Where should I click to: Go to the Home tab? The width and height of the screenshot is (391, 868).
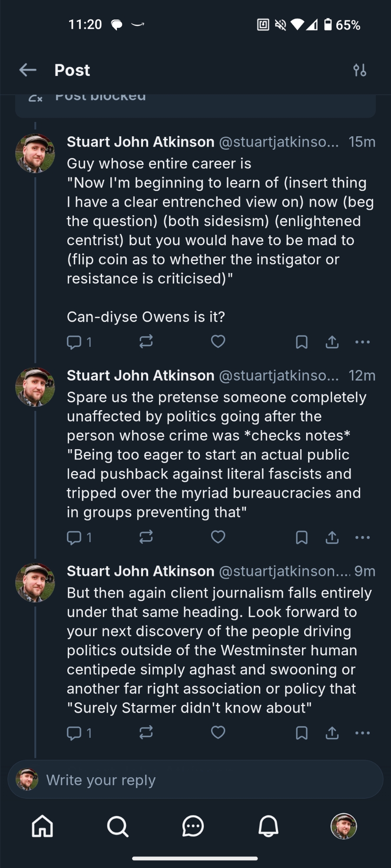coord(43,826)
